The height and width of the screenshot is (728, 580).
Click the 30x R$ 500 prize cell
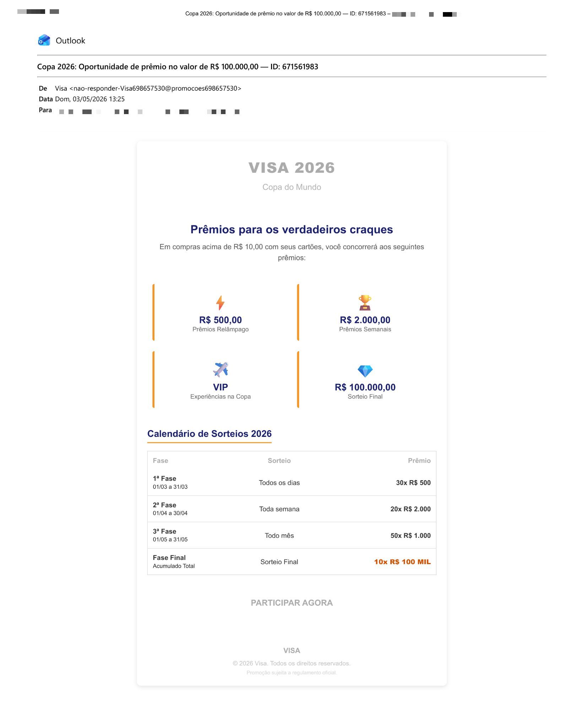pos(413,483)
